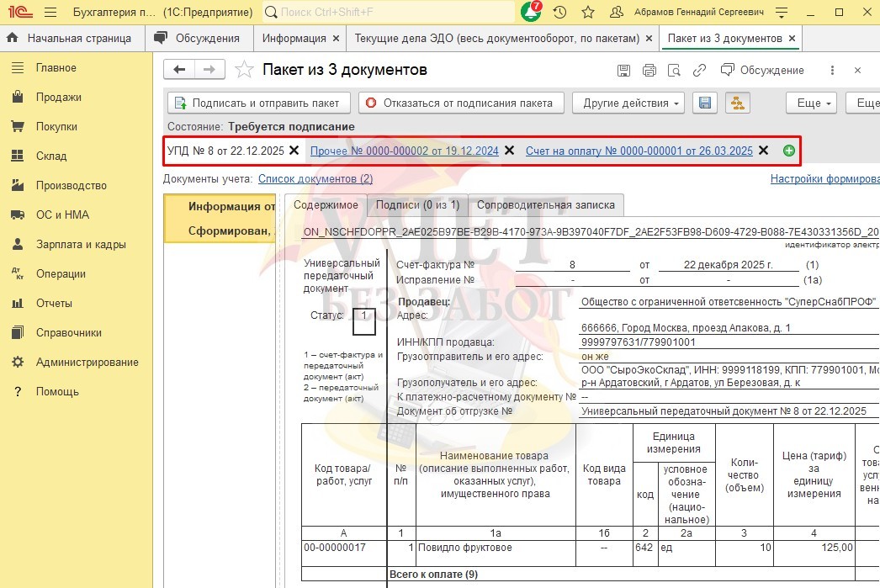
Task: Click the Отказаться от подписания пакета button
Action: click(x=460, y=103)
